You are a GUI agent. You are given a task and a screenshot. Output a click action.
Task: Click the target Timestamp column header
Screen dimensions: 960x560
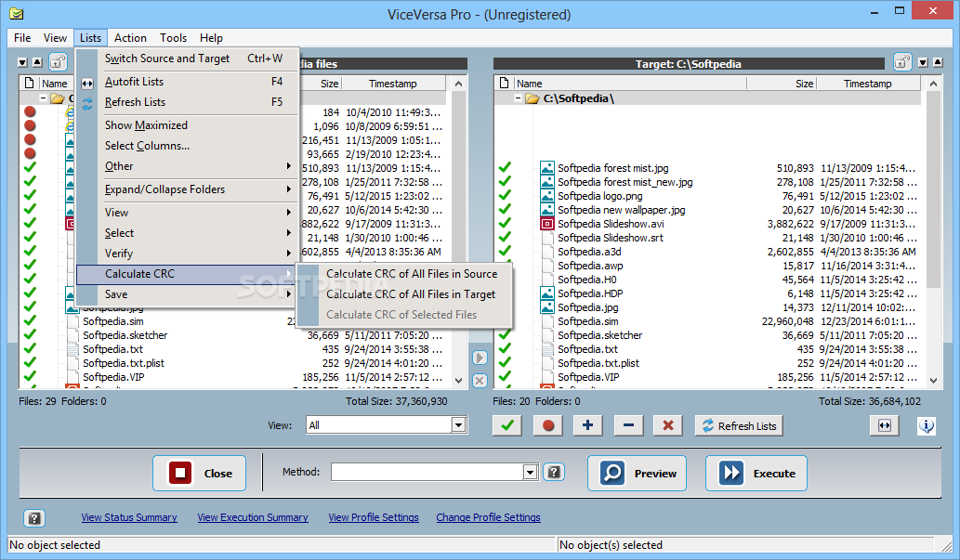coord(868,84)
